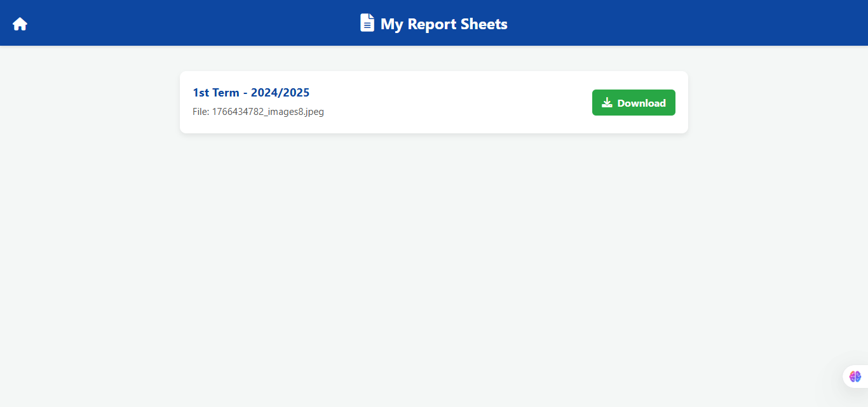Click the "File:" label in report card
868x407 pixels.
point(201,112)
